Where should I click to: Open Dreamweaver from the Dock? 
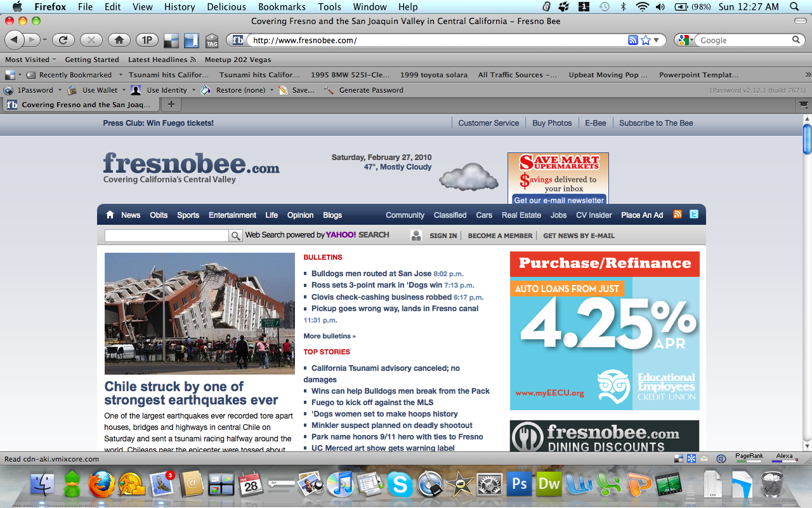click(x=549, y=484)
